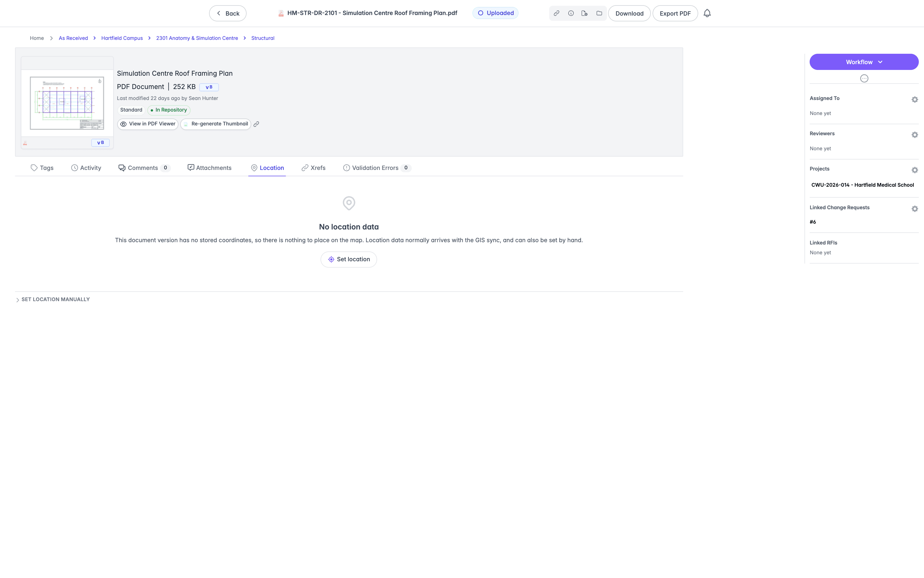Click the Linked RFIs label
This screenshot has height=578, width=924.
point(823,243)
